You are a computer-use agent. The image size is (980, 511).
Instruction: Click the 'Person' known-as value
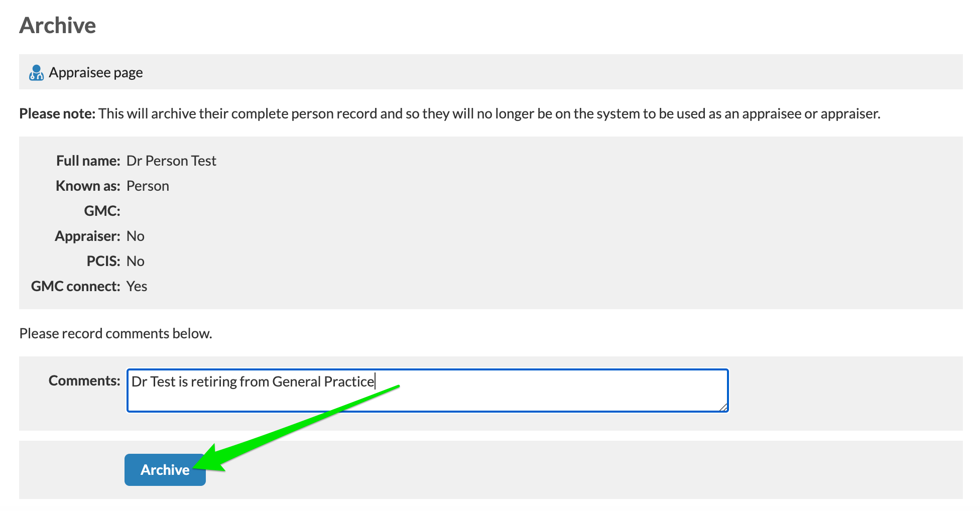[148, 186]
